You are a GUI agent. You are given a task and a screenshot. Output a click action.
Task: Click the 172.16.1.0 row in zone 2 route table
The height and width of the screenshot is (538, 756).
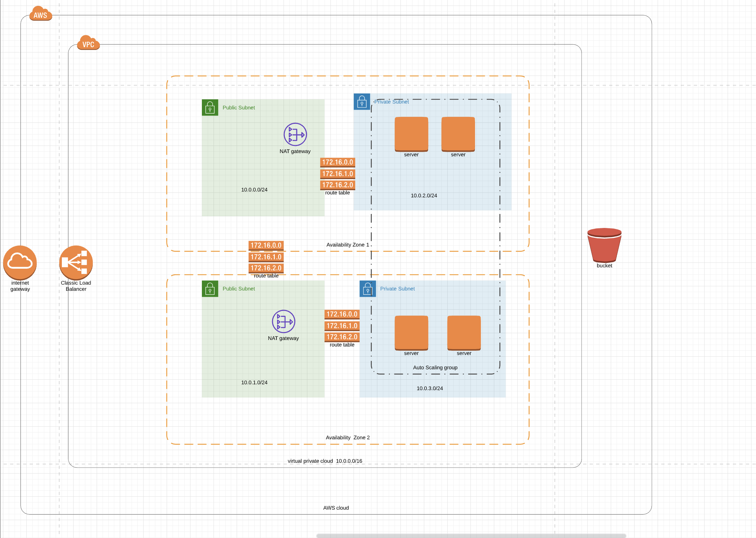[x=342, y=326]
